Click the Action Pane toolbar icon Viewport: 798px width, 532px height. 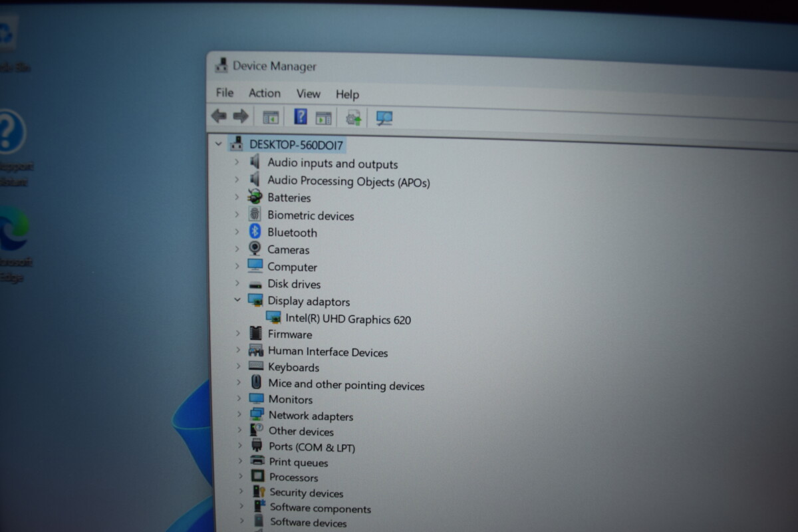coord(323,118)
